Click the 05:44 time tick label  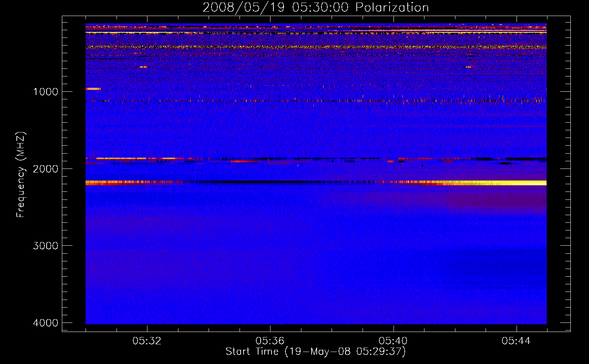[516, 341]
